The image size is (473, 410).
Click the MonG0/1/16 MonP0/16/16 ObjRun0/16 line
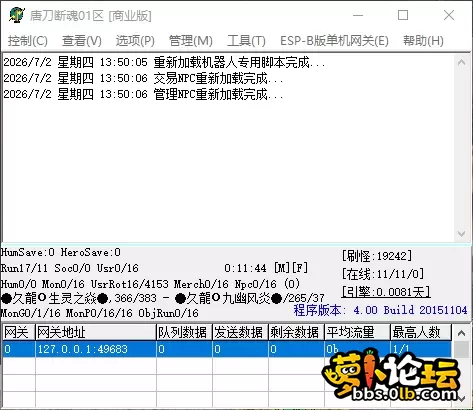(x=100, y=313)
